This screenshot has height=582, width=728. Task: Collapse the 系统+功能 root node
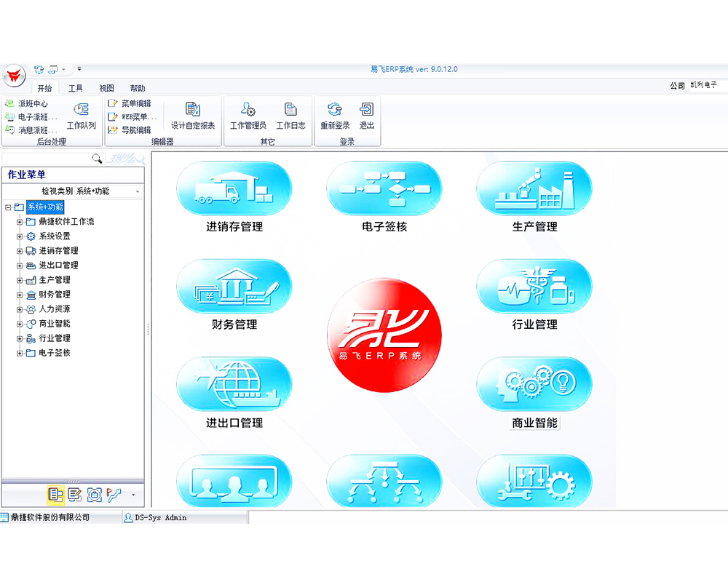(x=8, y=207)
